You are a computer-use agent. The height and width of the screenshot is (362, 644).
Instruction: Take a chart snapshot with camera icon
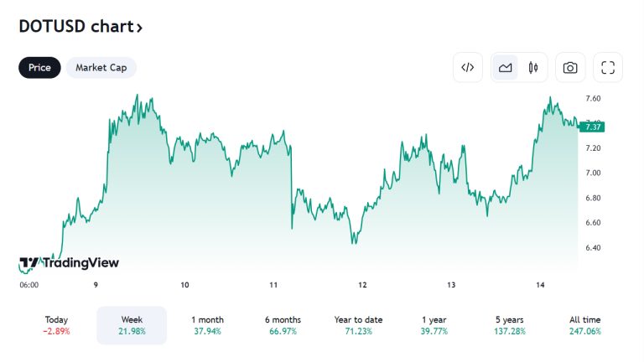click(x=570, y=68)
